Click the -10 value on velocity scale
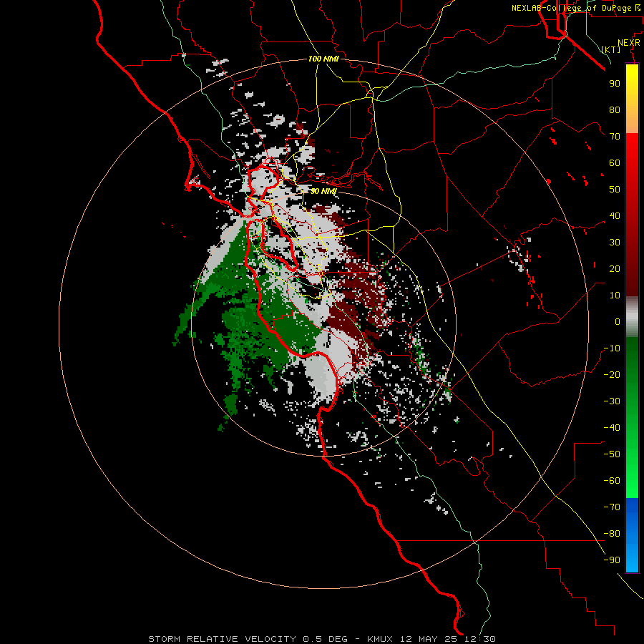This screenshot has width=644, height=644. click(x=612, y=348)
